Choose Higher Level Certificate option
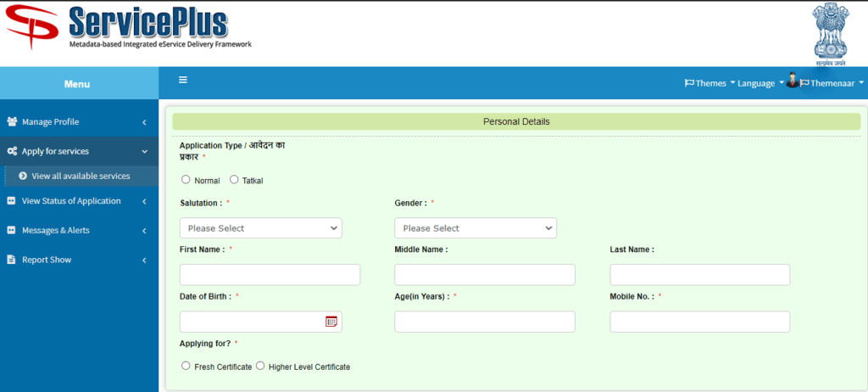The height and width of the screenshot is (392, 868). coord(260,366)
